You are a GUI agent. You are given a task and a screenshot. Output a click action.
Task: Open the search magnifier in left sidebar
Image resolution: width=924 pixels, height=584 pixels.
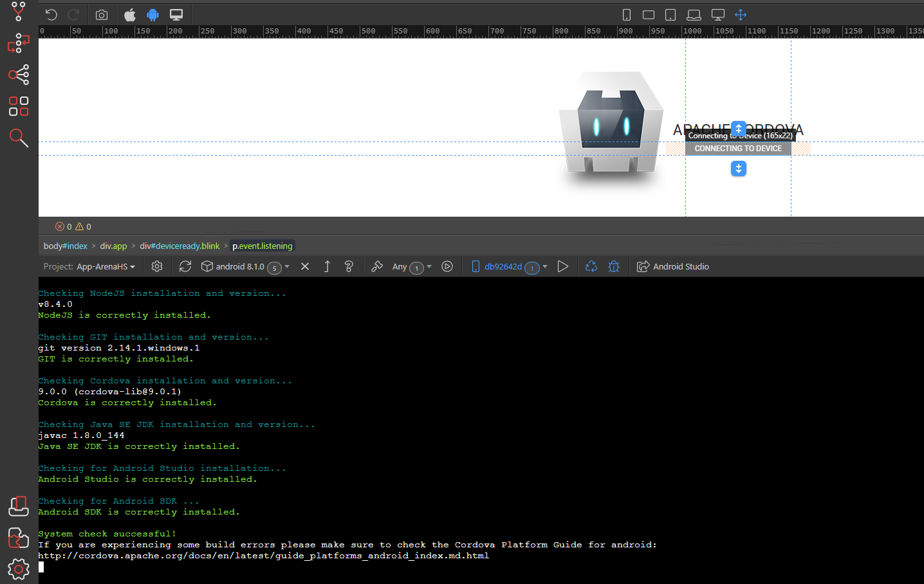[x=19, y=138]
